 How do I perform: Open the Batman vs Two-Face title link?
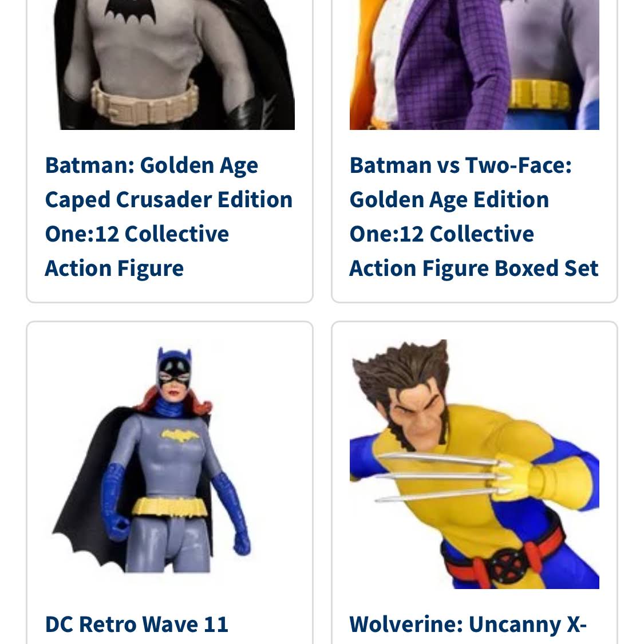pyautogui.click(x=473, y=216)
